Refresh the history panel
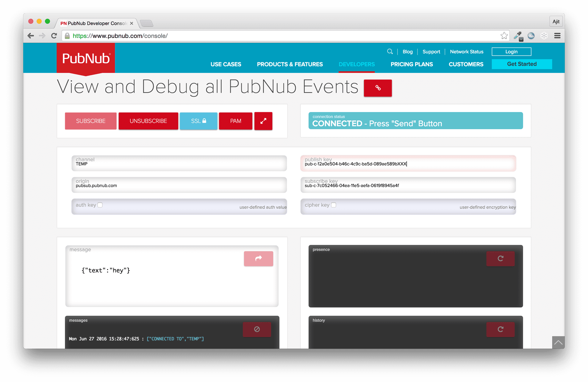Screen dimensions: 588x382 (501, 329)
